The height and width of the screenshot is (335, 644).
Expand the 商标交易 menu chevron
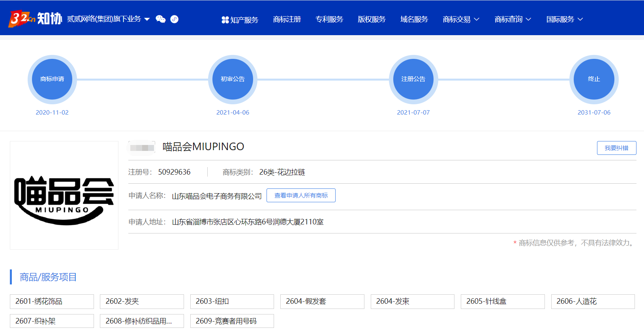477,19
